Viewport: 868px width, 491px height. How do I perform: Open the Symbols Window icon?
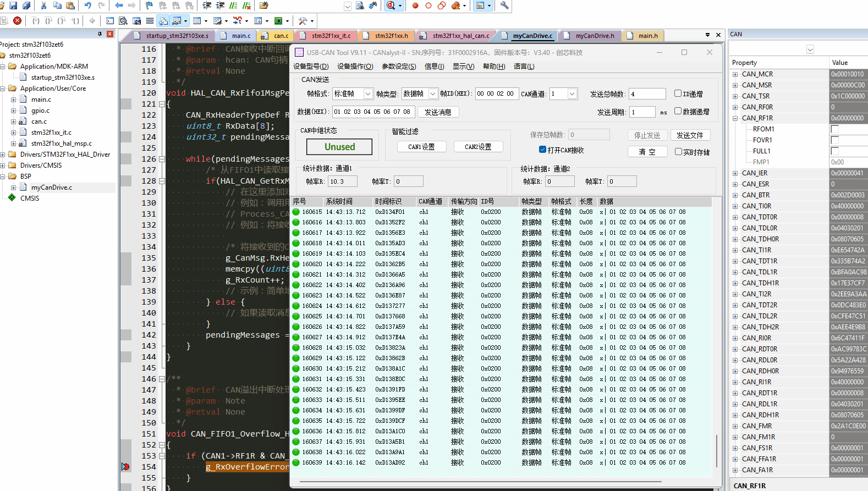click(x=136, y=20)
